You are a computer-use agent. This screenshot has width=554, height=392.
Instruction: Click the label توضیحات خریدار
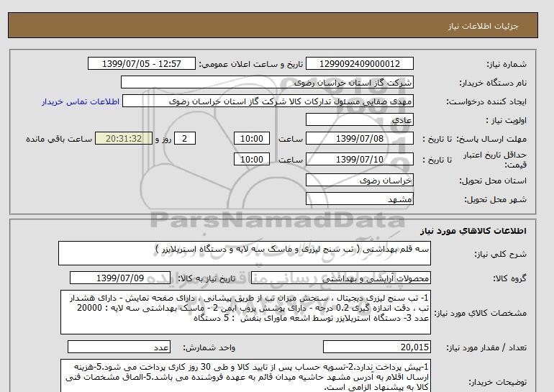[497, 382]
